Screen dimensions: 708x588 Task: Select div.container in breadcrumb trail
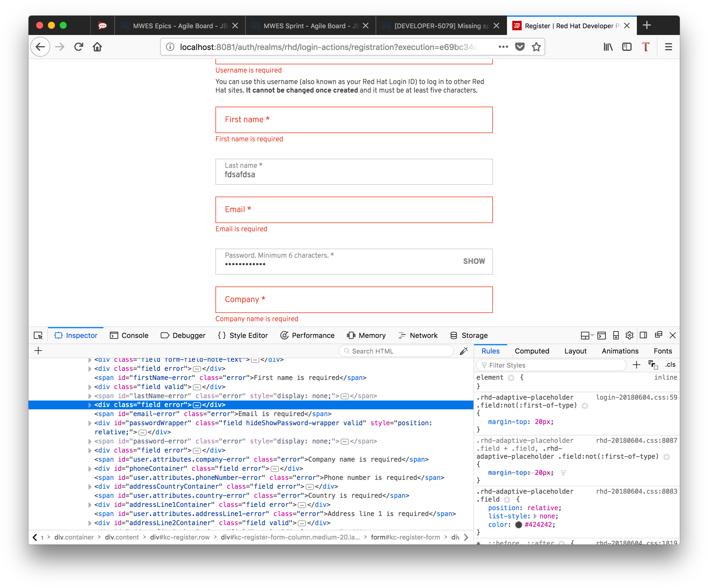[74, 537]
